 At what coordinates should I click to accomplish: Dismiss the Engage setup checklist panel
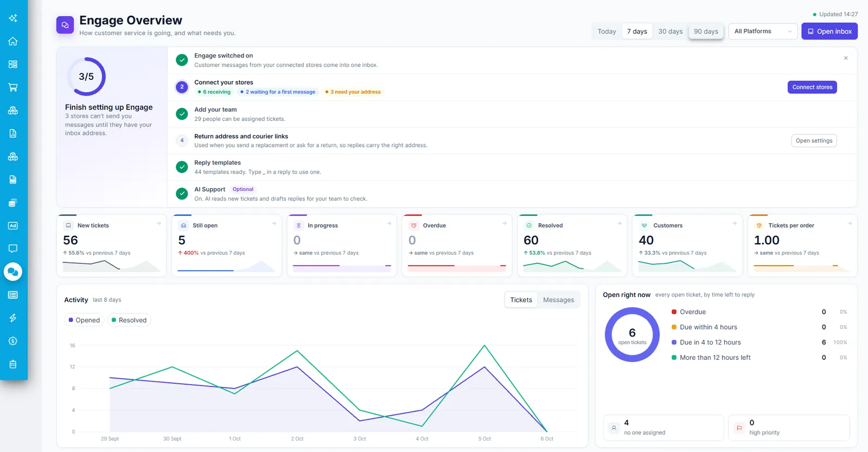coord(846,58)
